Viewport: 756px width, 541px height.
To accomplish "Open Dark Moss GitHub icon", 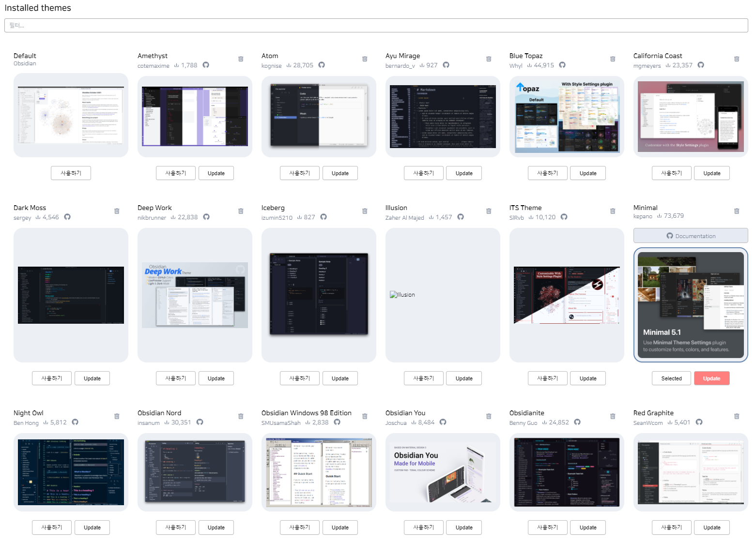I will [x=67, y=217].
